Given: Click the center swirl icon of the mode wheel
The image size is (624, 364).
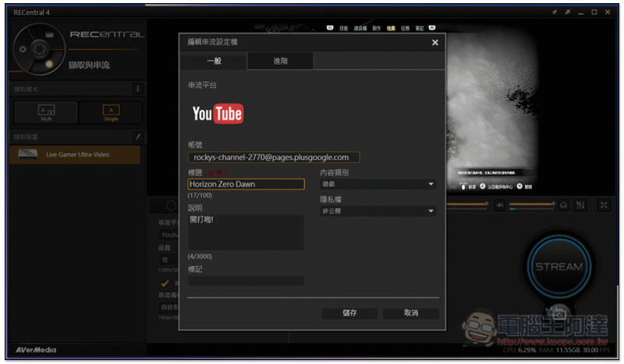Looking at the screenshot, I should [40, 49].
